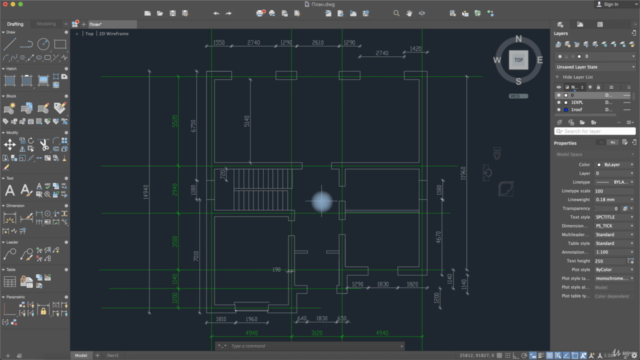This screenshot has width=640, height=360.
Task: Select the Hatch tool in Hatch panel
Action: (x=10, y=80)
